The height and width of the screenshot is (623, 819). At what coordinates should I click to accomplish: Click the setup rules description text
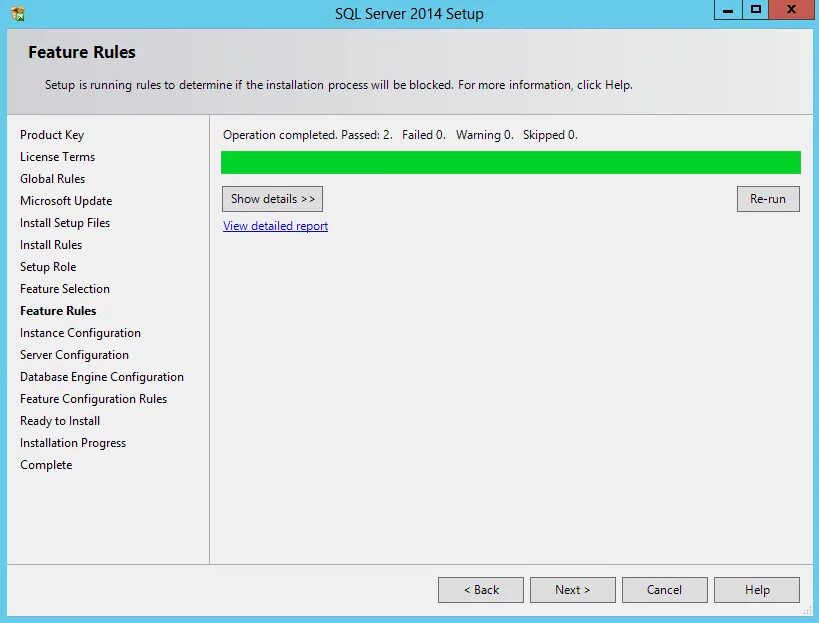point(338,85)
